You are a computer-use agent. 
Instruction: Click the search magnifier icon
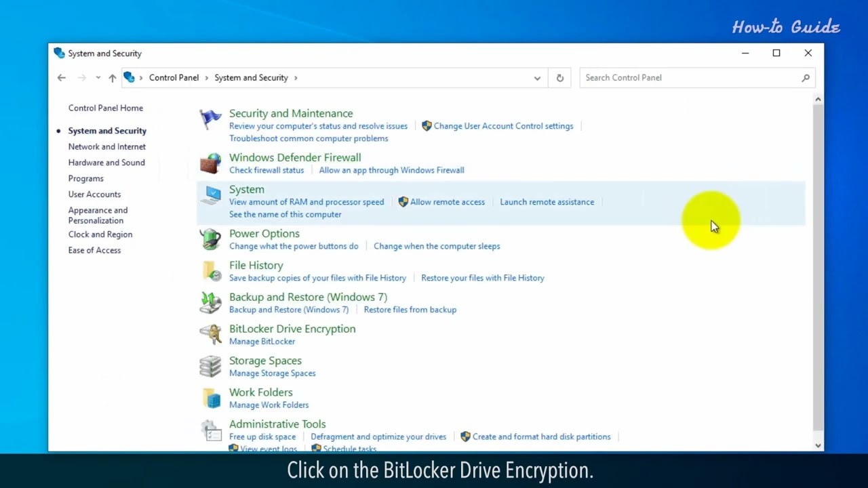806,77
